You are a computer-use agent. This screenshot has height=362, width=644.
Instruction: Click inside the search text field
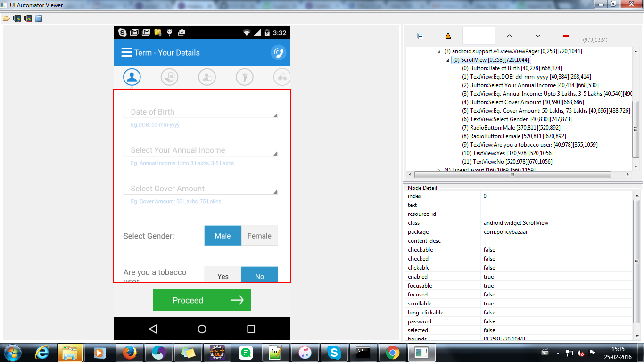point(479,35)
